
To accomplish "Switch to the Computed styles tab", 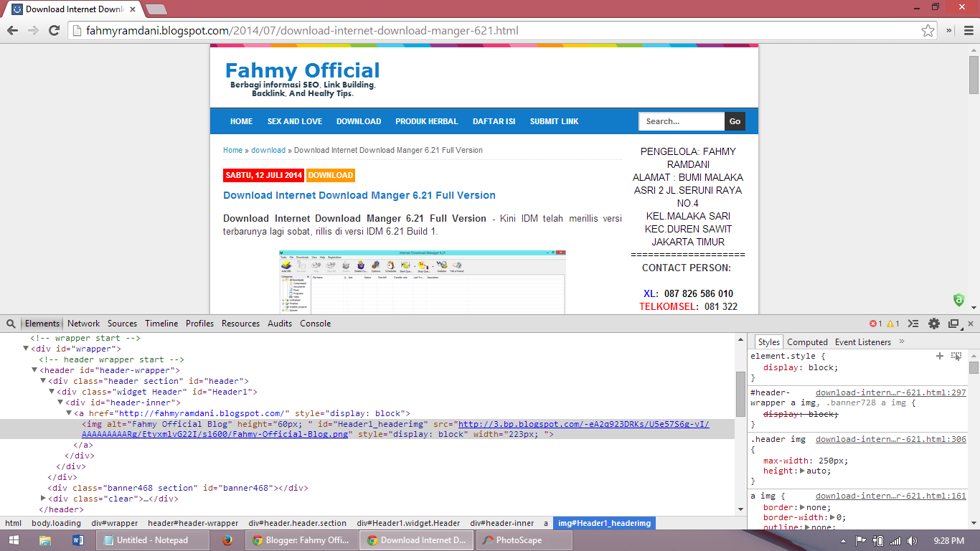I will (807, 342).
